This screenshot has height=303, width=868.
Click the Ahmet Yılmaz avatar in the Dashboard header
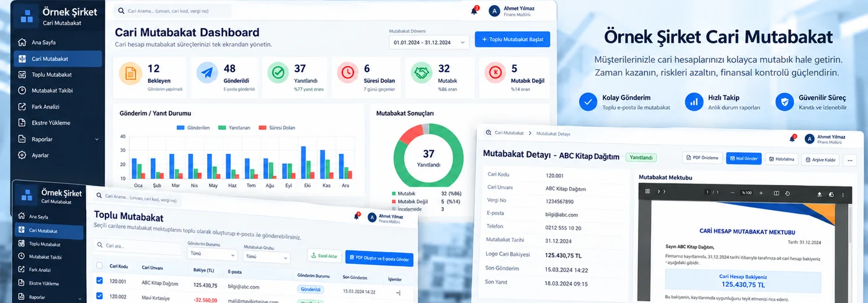pyautogui.click(x=494, y=11)
